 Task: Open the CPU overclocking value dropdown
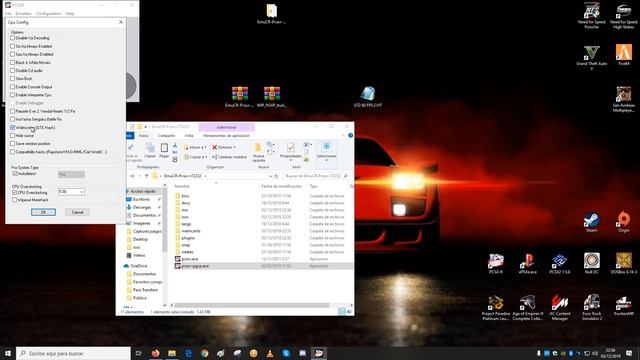click(81, 192)
